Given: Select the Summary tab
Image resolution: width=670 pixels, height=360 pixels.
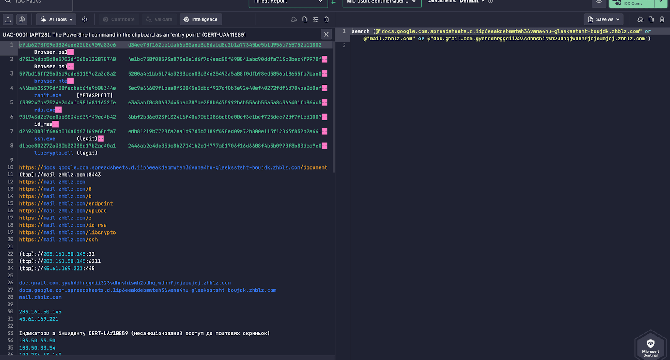Looking at the screenshot, I should [x=118, y=19].
